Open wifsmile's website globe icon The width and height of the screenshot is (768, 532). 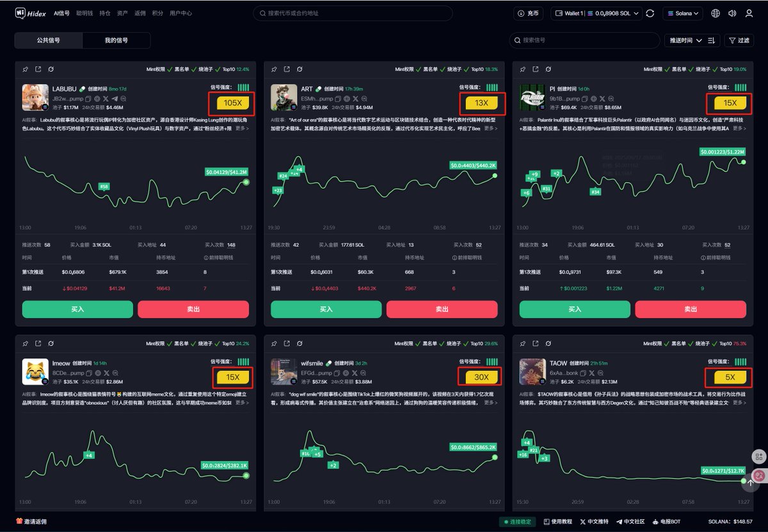click(346, 373)
